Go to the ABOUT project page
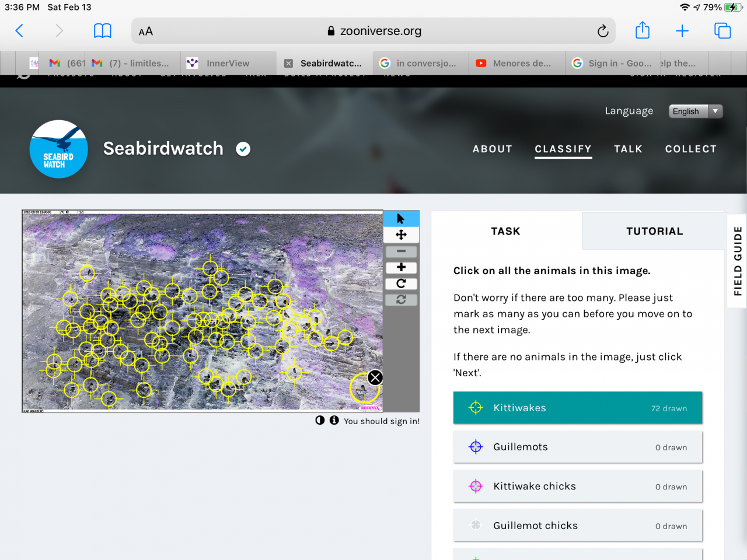This screenshot has height=560, width=747. [x=493, y=149]
